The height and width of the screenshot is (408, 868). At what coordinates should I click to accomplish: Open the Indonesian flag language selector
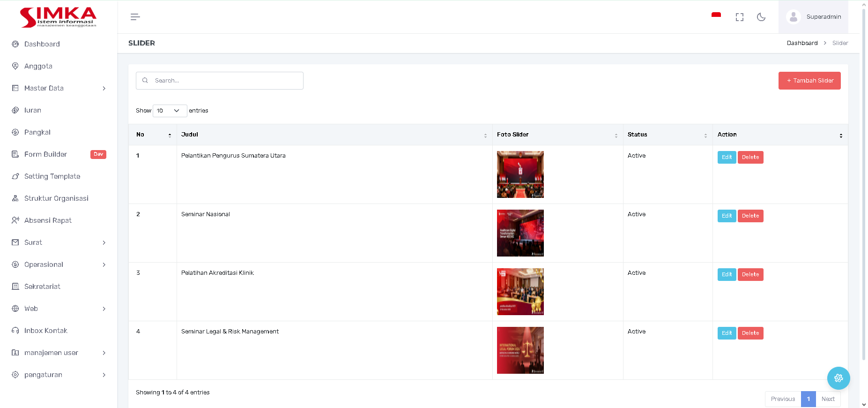pyautogui.click(x=716, y=15)
